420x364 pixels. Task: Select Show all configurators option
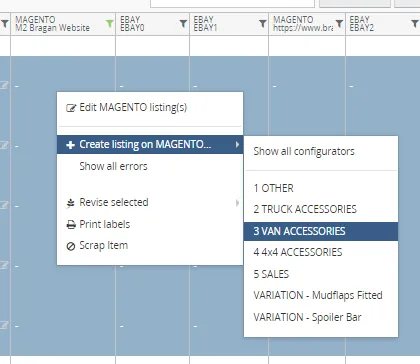(321, 151)
